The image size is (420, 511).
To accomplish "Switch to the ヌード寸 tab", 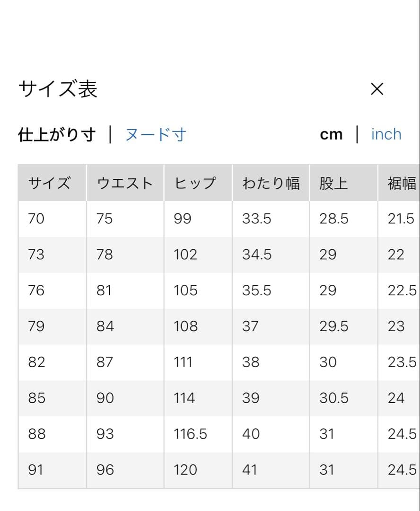I will point(156,135).
